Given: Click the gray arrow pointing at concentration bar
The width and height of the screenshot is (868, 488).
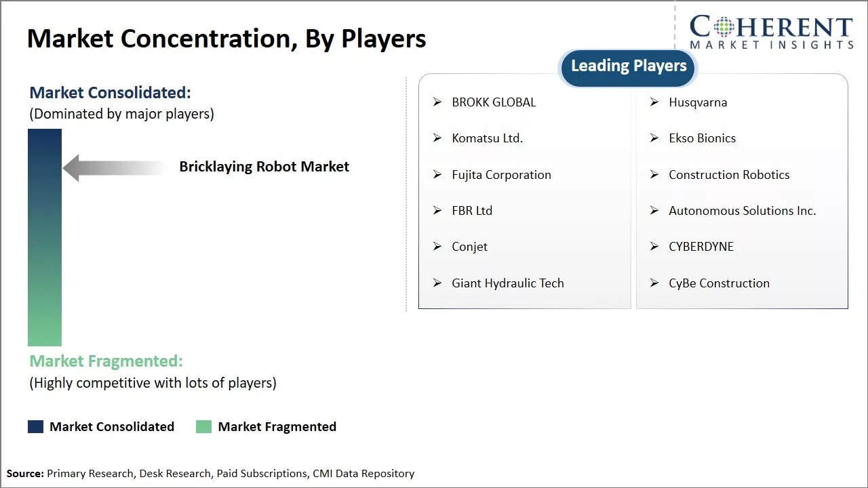Looking at the screenshot, I should tap(113, 167).
